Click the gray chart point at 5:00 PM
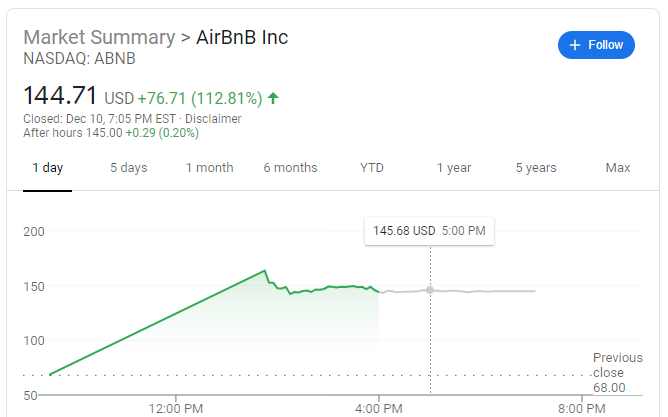 (x=430, y=290)
